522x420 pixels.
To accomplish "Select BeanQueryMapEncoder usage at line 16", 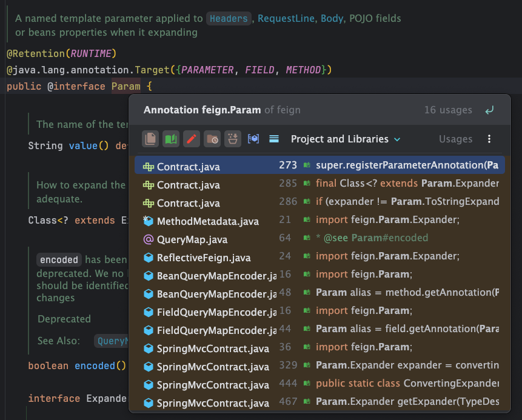I will coord(320,274).
